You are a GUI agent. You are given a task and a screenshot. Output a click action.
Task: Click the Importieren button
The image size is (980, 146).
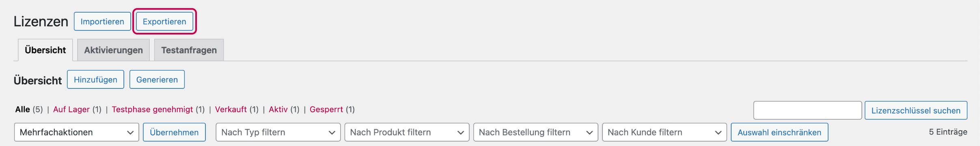[102, 21]
